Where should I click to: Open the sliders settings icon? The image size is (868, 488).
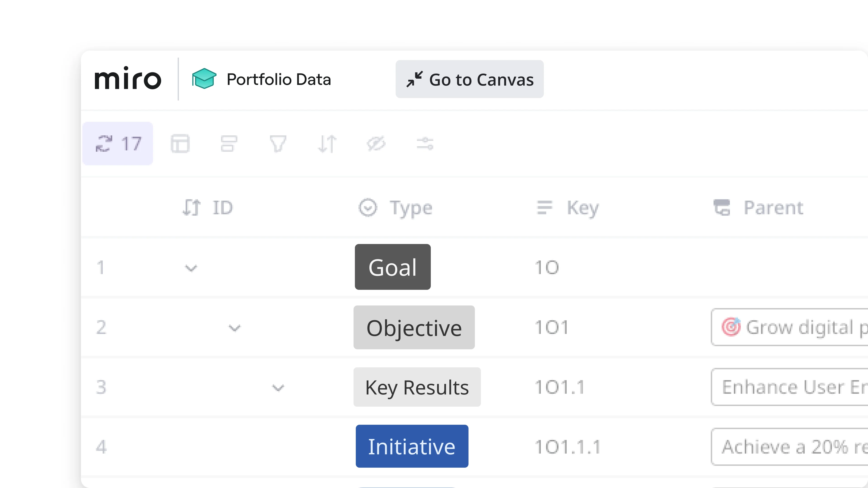(425, 144)
